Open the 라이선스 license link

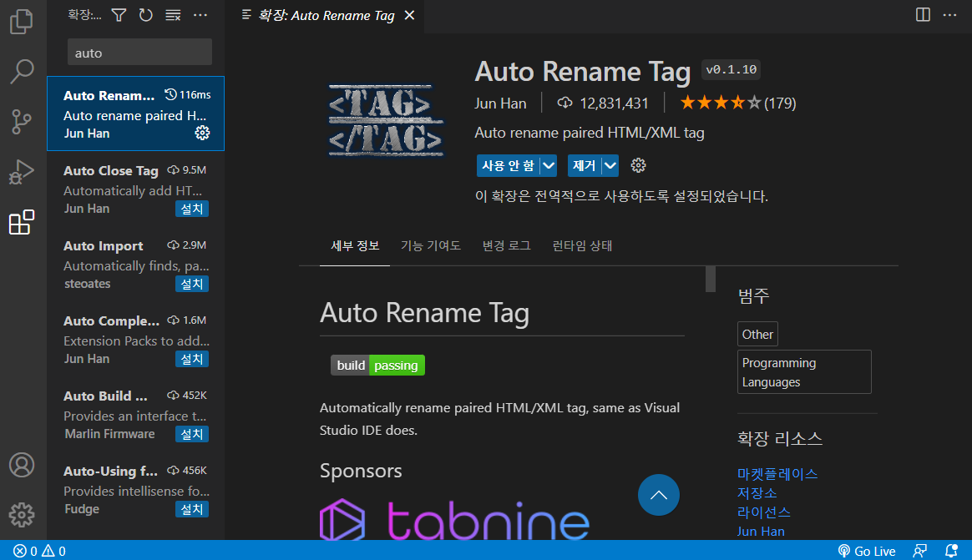[x=764, y=512]
